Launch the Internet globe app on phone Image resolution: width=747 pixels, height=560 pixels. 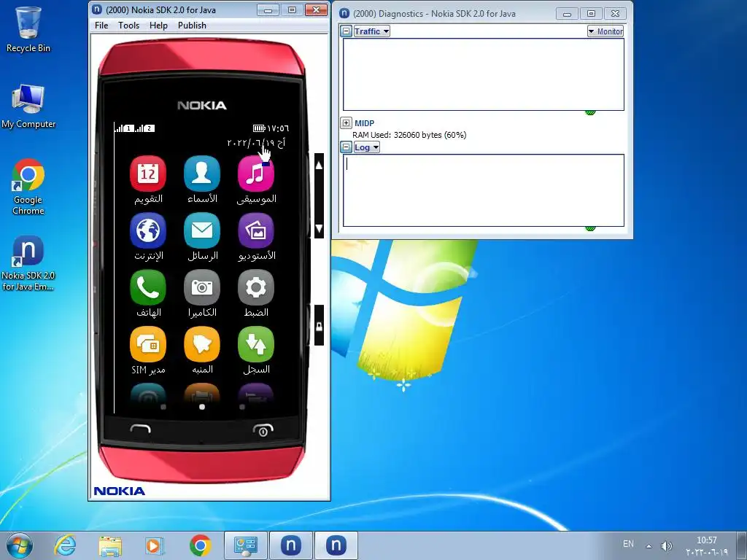pyautogui.click(x=147, y=230)
